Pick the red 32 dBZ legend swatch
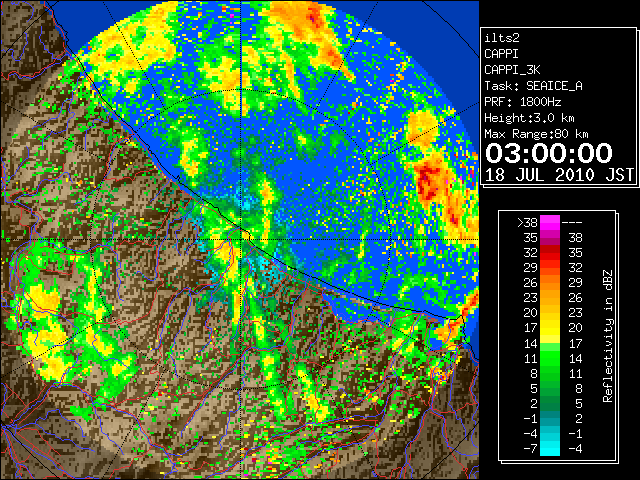 click(550, 253)
